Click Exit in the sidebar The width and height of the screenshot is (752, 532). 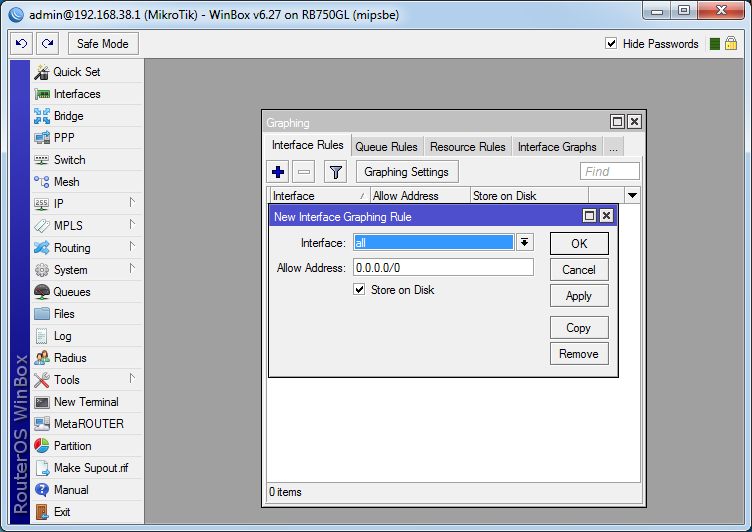tap(88, 512)
